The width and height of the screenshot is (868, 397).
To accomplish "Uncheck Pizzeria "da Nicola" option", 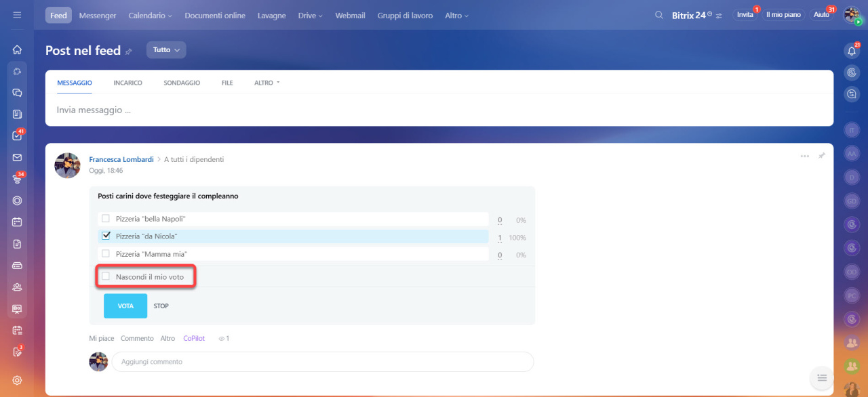I will [105, 236].
